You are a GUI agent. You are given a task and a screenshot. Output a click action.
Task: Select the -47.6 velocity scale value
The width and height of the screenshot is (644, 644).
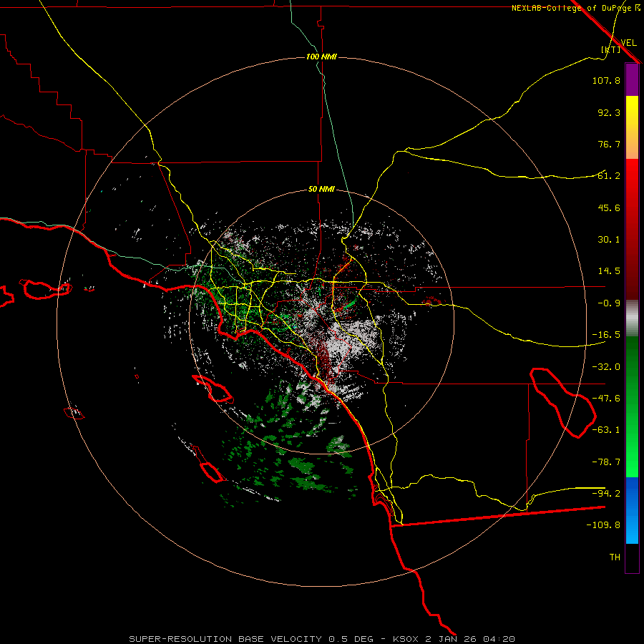[x=606, y=399]
